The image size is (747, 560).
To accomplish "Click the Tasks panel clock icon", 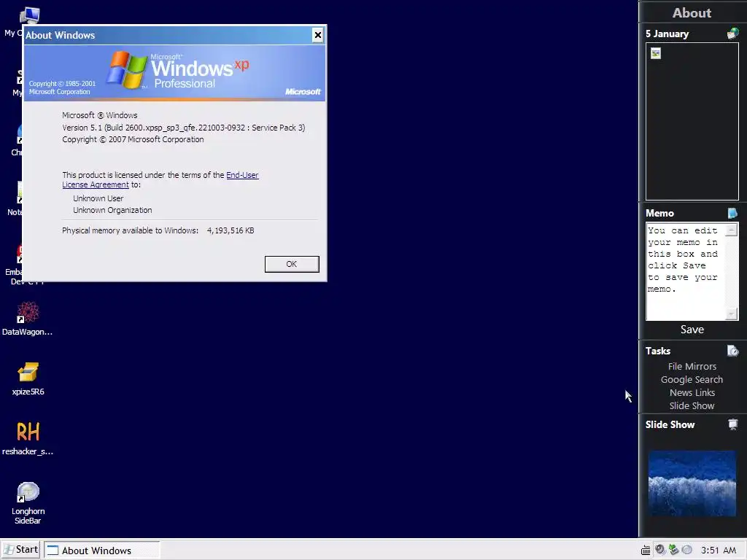I will 732,351.
